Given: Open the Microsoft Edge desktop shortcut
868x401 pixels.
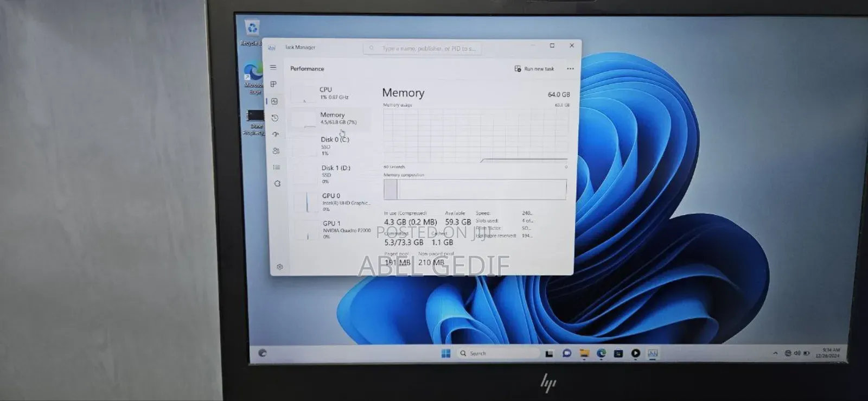Looking at the screenshot, I should 253,78.
